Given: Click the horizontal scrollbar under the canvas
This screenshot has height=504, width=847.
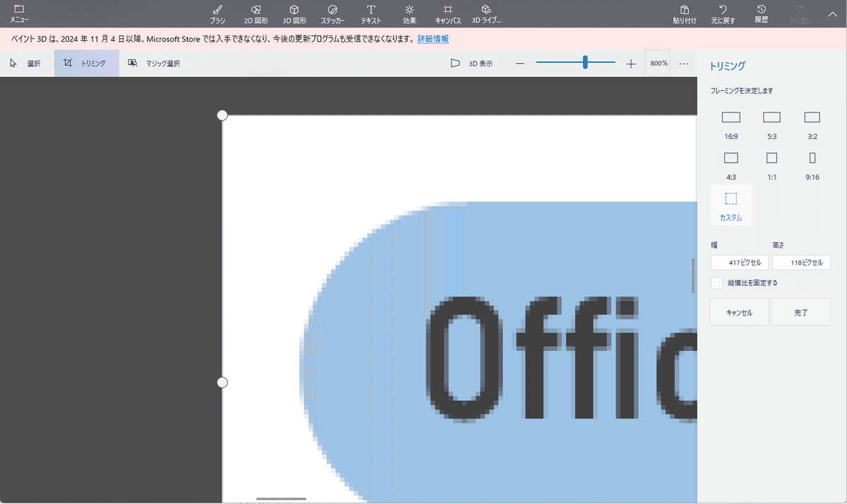Looking at the screenshot, I should tap(282, 499).
